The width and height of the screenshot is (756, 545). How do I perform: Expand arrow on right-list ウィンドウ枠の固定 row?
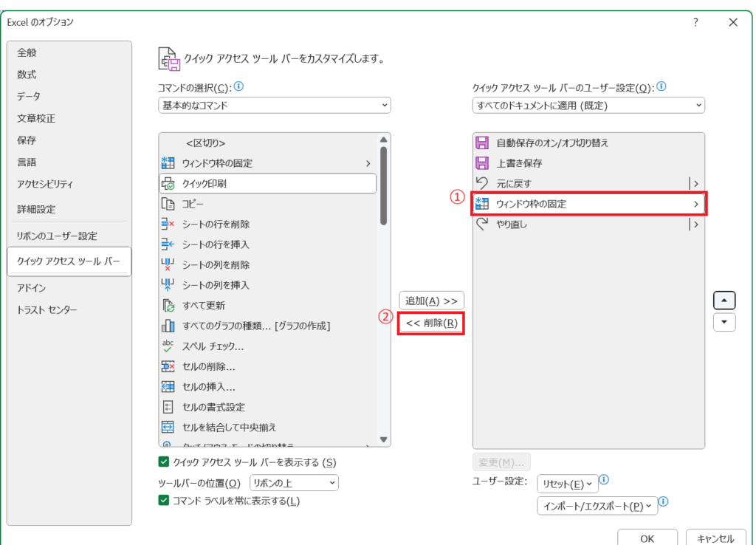(x=695, y=204)
